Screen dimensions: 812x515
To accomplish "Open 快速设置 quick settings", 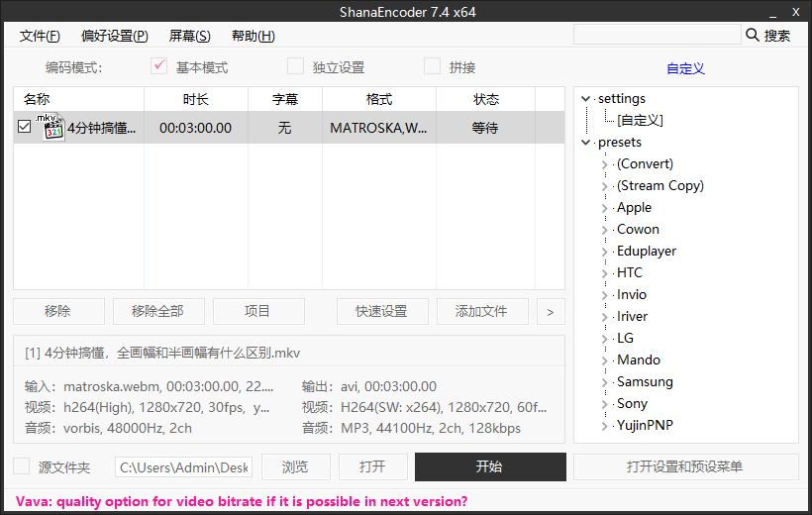I will 382,311.
